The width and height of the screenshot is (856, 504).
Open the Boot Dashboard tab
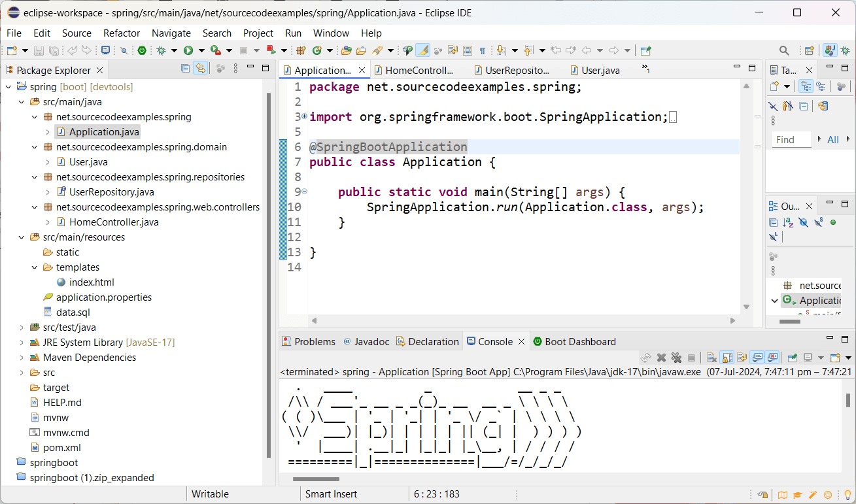coord(574,341)
